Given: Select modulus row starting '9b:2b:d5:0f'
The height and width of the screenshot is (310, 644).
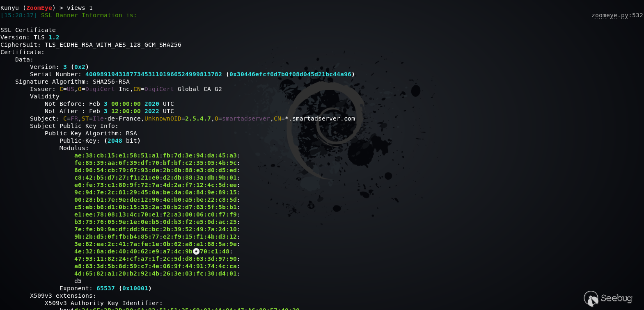Looking at the screenshot, I should (157, 237).
